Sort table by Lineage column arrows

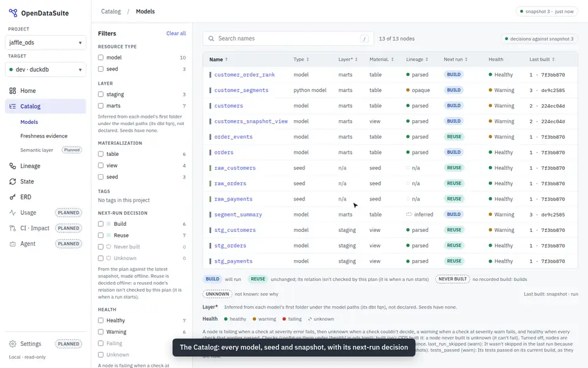427,59
